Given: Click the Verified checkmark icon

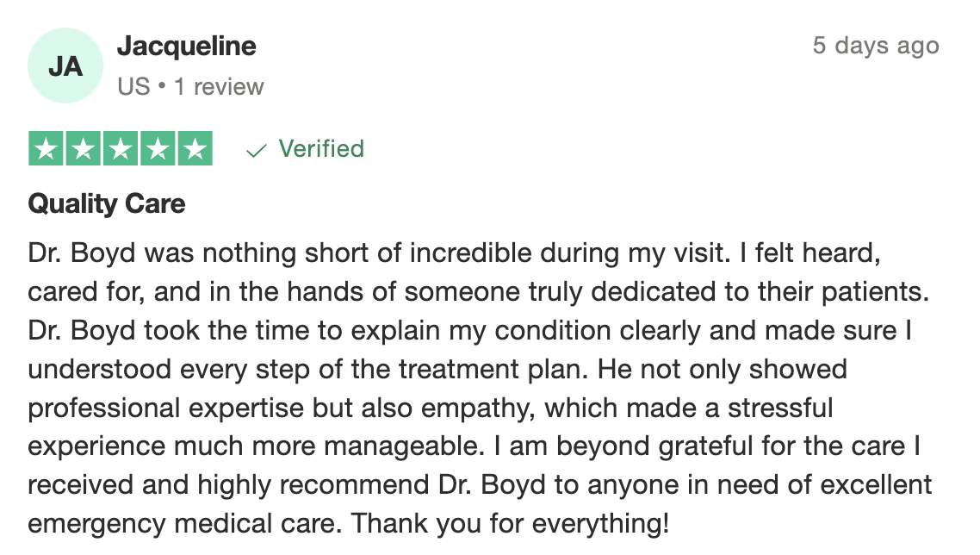Looking at the screenshot, I should click(256, 151).
